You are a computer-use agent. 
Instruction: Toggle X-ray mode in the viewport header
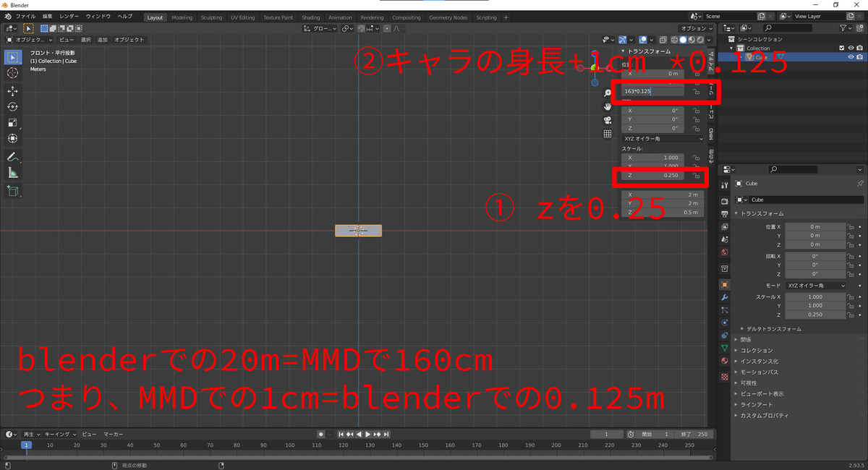pyautogui.click(x=663, y=39)
